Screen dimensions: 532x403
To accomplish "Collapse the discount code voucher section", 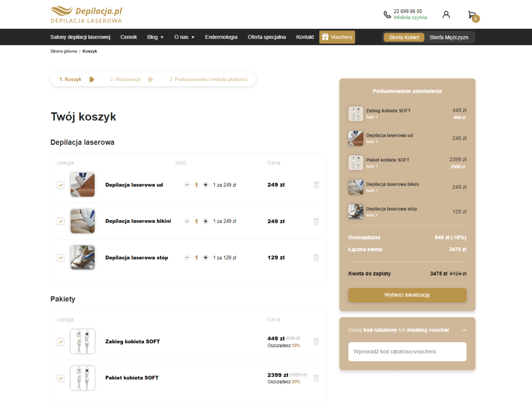I will 464,330.
